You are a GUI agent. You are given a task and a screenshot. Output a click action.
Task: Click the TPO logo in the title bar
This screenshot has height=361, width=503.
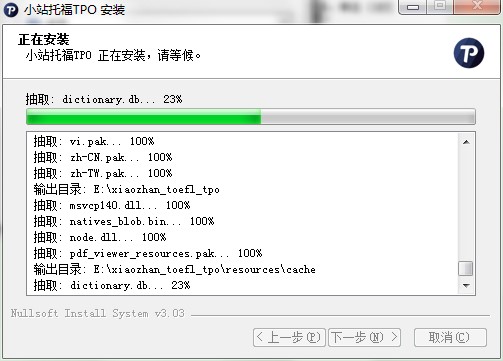[x=11, y=10]
